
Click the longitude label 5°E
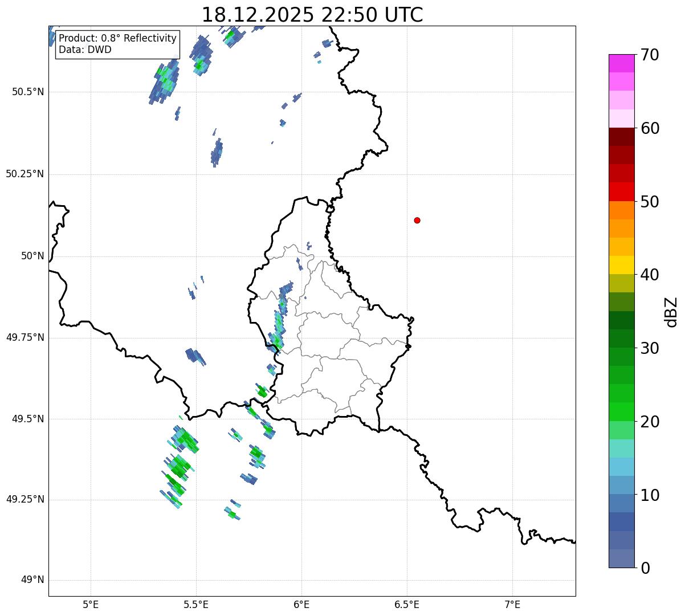[91, 604]
